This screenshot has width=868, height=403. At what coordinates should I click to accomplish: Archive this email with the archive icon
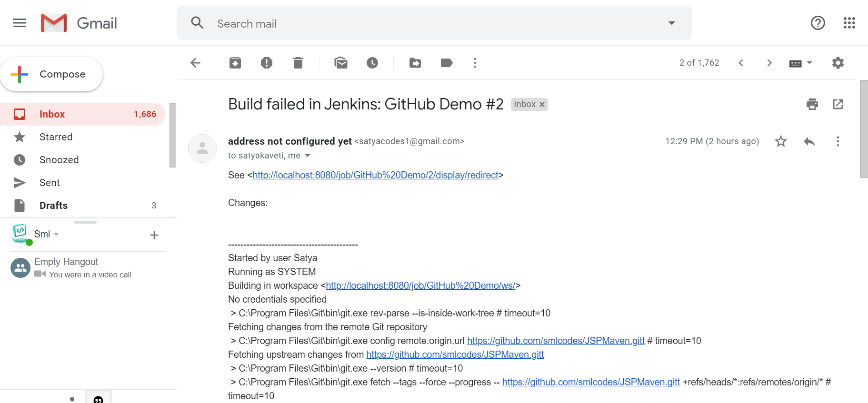click(x=235, y=63)
